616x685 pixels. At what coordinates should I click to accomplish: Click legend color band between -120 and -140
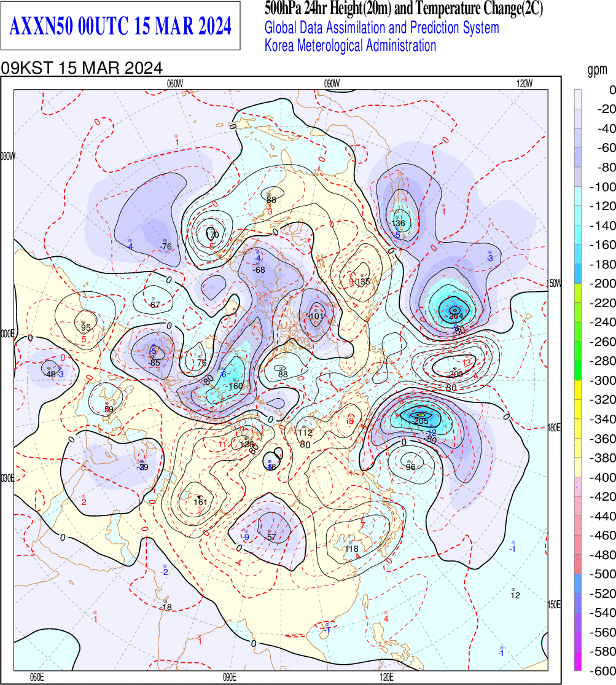pyautogui.click(x=577, y=216)
